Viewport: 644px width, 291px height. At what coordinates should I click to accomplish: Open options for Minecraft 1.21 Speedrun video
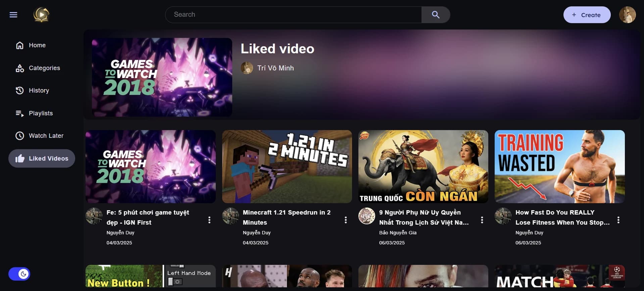pos(346,220)
